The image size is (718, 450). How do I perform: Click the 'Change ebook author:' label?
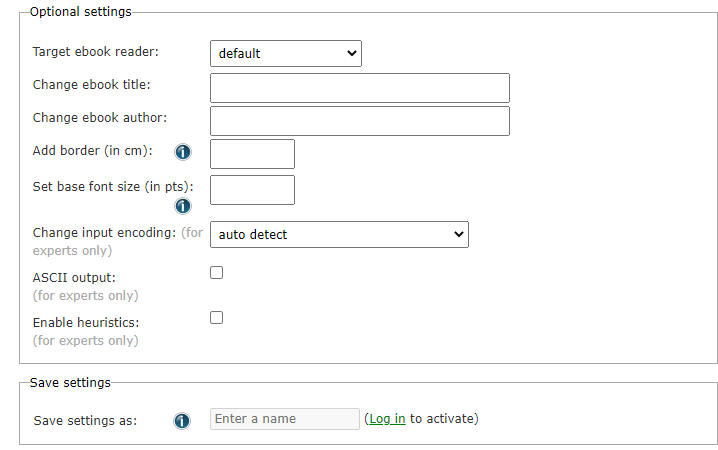[x=99, y=118]
